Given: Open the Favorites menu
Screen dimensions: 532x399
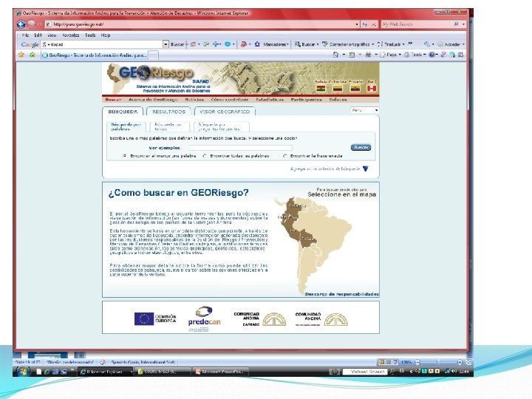Looking at the screenshot, I should tap(71, 35).
